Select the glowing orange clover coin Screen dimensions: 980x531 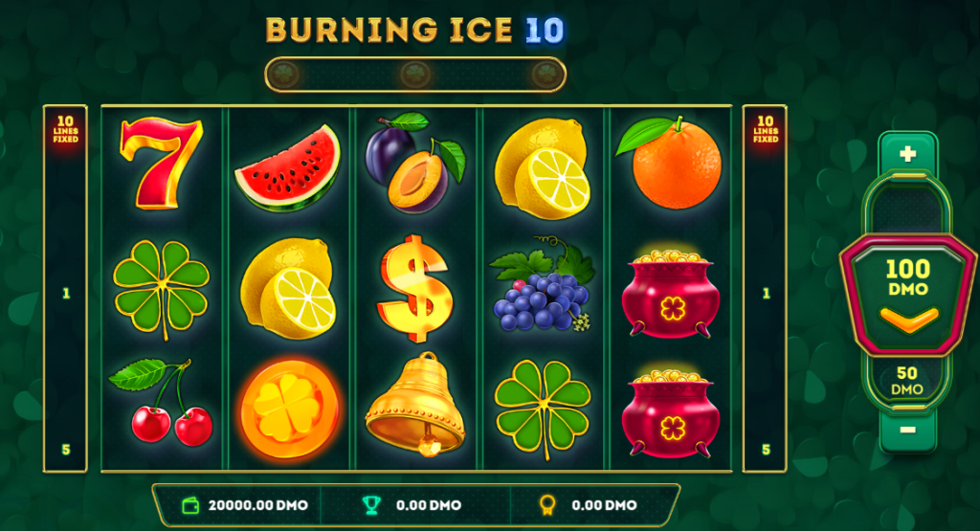(x=289, y=409)
